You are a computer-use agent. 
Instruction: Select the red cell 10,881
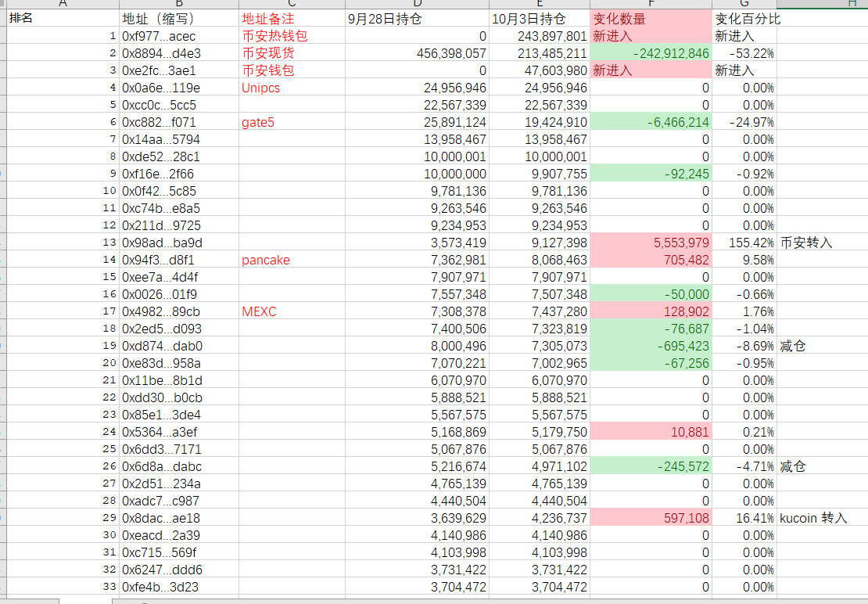651,432
